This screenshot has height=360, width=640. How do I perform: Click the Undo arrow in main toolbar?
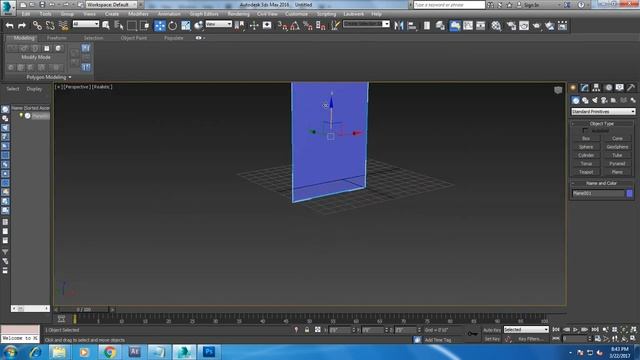tap(9, 26)
